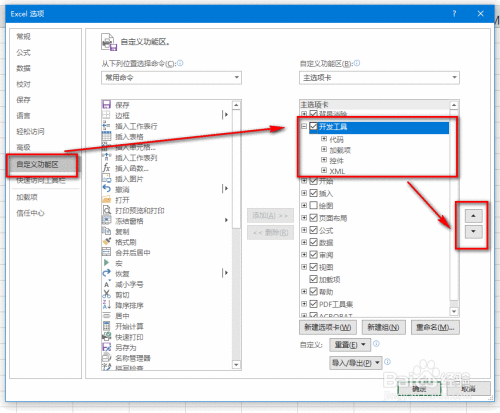Viewport: 500px width, 413px height.
Task: Click the Format Painter (格式刷) icon
Action: click(x=106, y=242)
